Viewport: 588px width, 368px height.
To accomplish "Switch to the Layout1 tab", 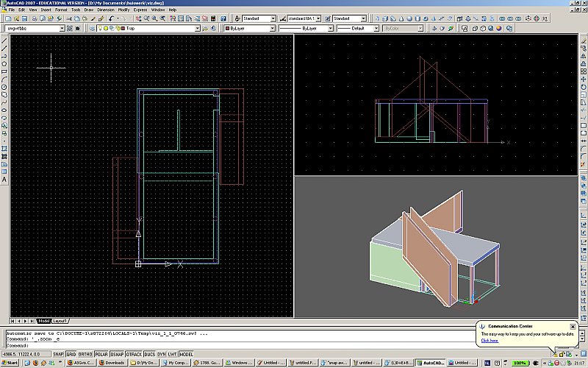I will click(x=60, y=321).
